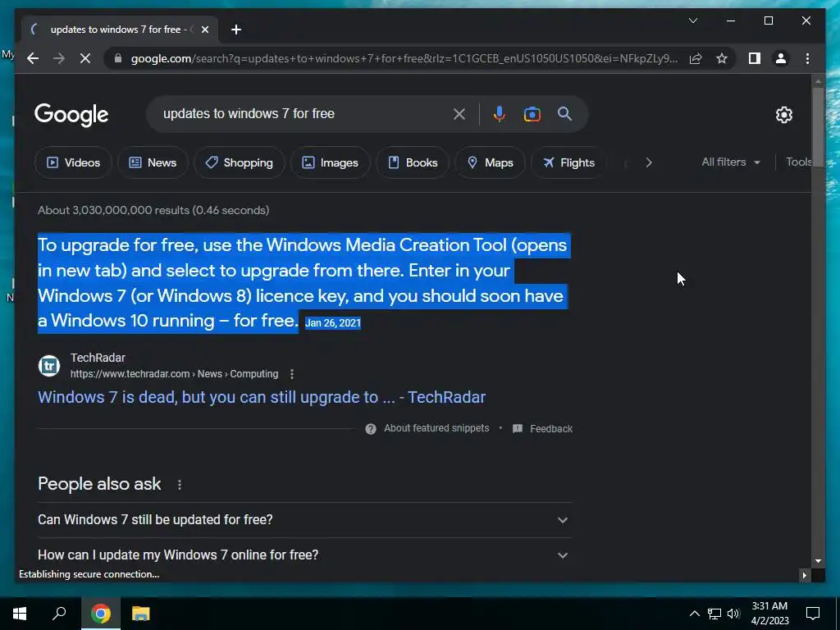The height and width of the screenshot is (630, 840).
Task: Click the Chrome taskbar icon
Action: pyautogui.click(x=101, y=614)
